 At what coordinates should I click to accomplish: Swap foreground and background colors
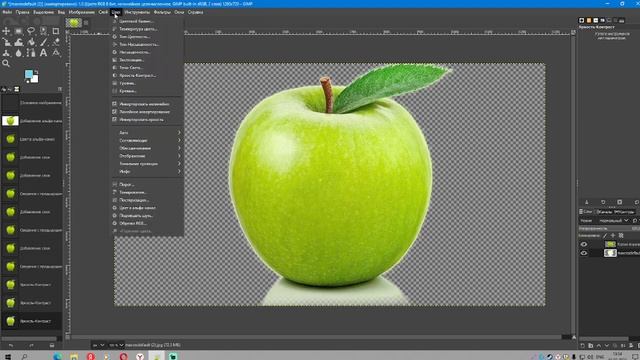coord(36,72)
